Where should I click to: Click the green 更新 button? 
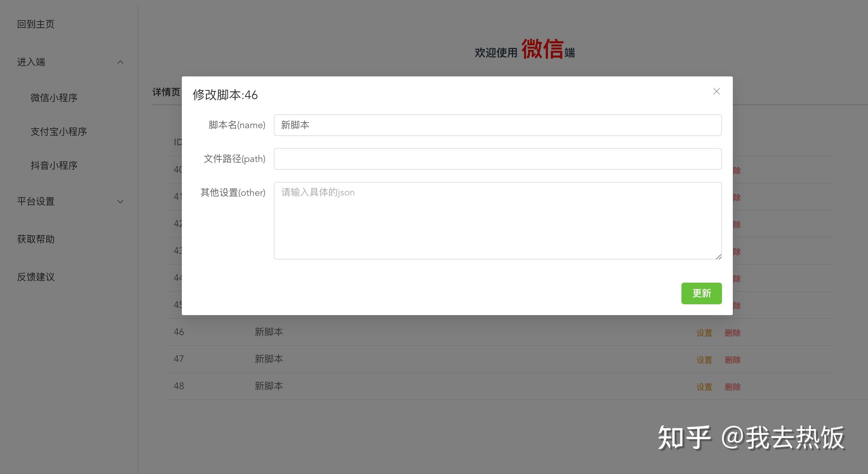tap(701, 293)
